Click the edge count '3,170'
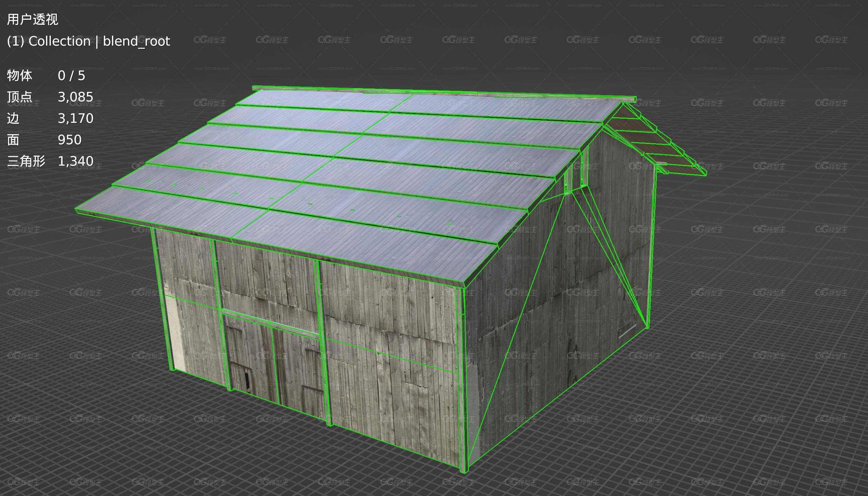Image resolution: width=868 pixels, height=496 pixels. [76, 118]
